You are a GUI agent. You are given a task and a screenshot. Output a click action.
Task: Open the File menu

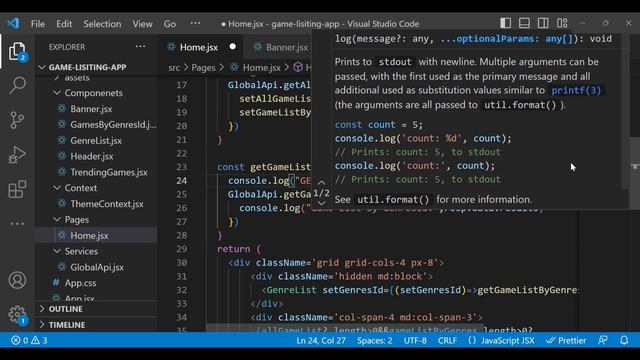38,24
